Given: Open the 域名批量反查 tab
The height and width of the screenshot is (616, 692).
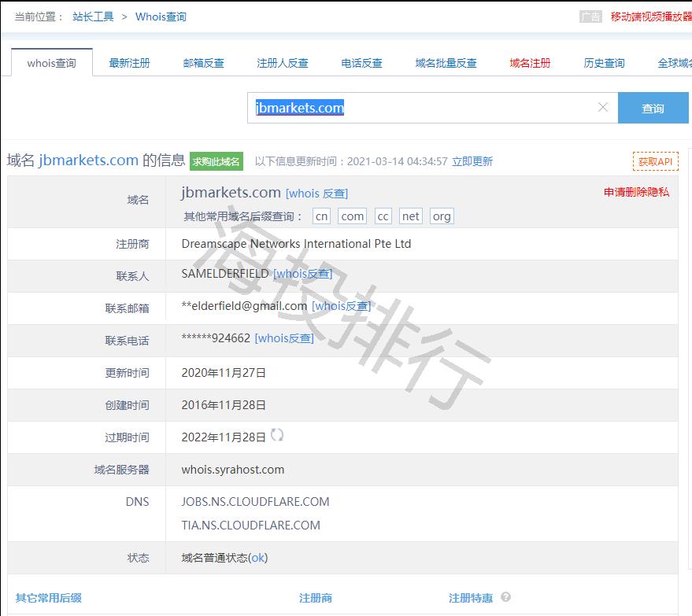Looking at the screenshot, I should (446, 63).
